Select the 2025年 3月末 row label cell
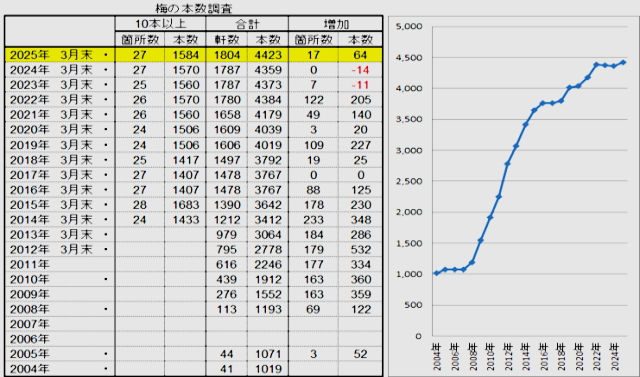Image resolution: width=640 pixels, height=377 pixels. coord(60,55)
